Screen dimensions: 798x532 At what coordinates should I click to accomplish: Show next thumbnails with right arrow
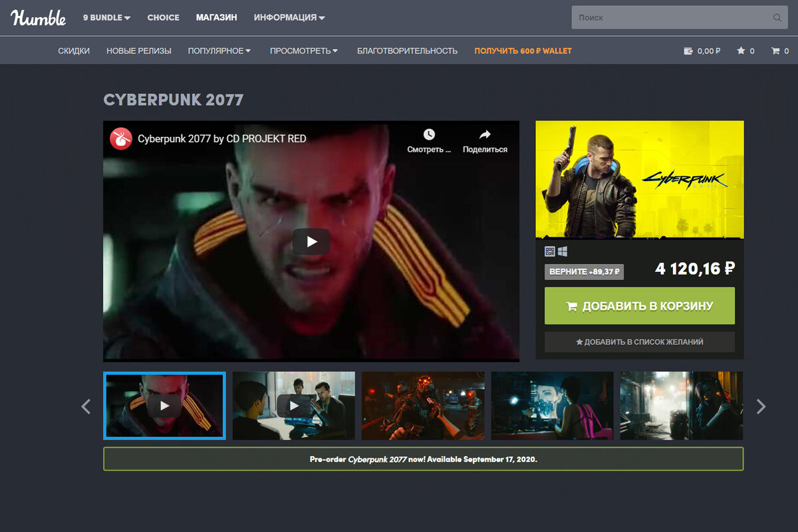tap(761, 406)
